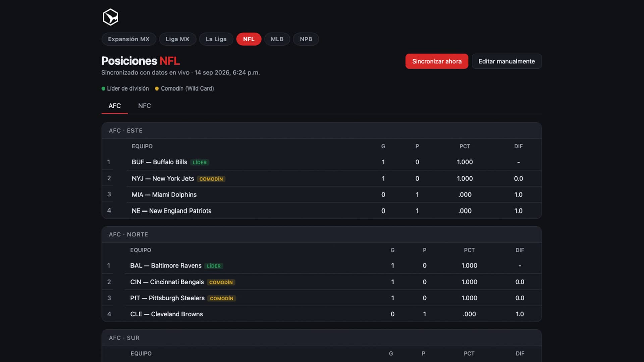Select the La Liga league pill
Screen dimensions: 644x362
coord(216,39)
